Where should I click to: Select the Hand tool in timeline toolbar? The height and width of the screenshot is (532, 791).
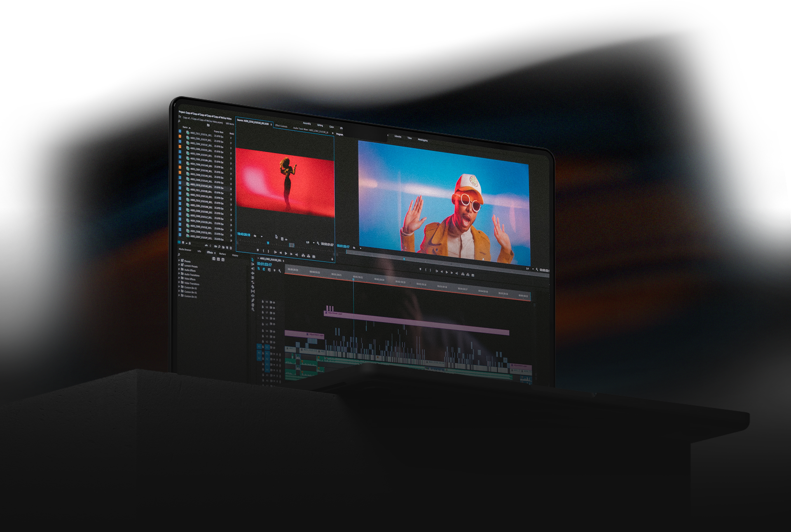253,305
